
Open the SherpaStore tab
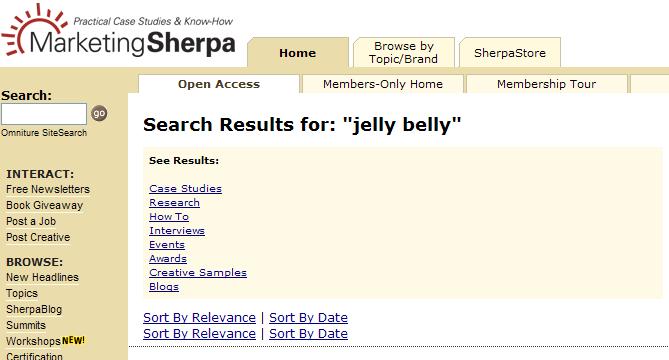[510, 53]
